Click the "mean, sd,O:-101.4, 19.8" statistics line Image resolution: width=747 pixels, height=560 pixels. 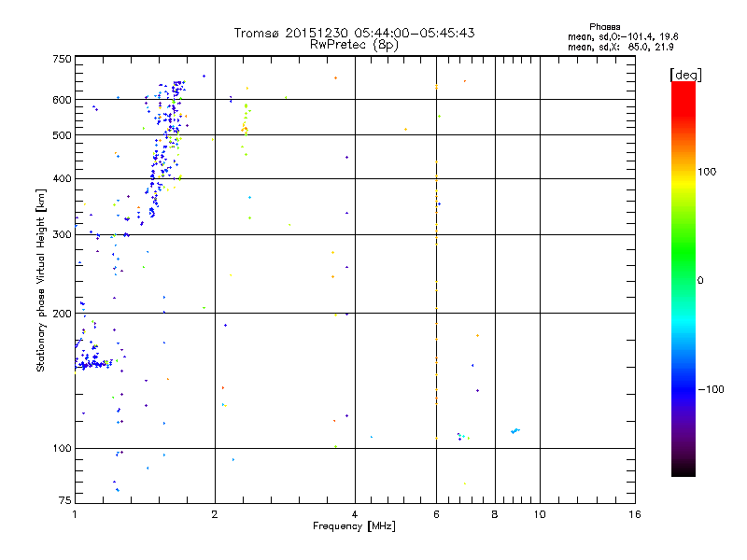623,36
